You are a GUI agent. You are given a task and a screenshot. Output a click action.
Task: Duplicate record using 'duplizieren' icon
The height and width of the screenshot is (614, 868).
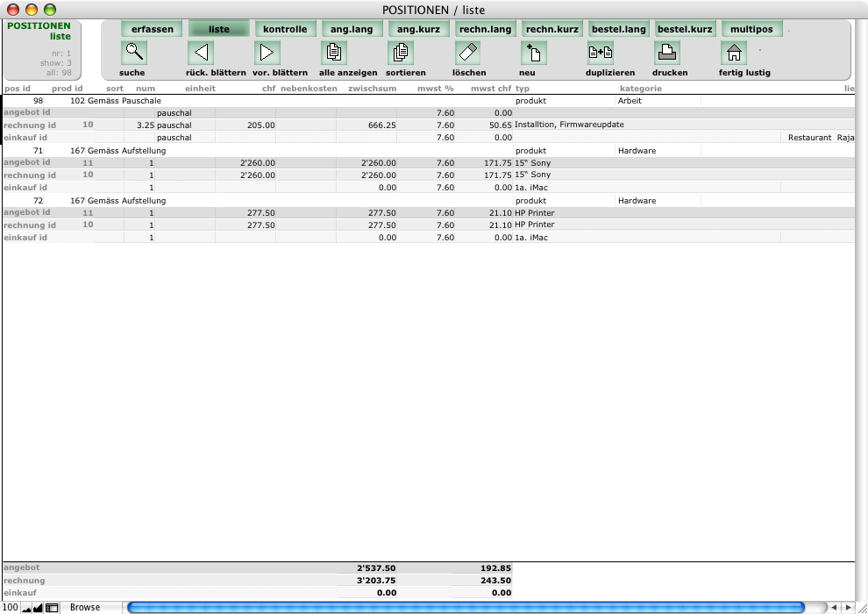point(601,53)
